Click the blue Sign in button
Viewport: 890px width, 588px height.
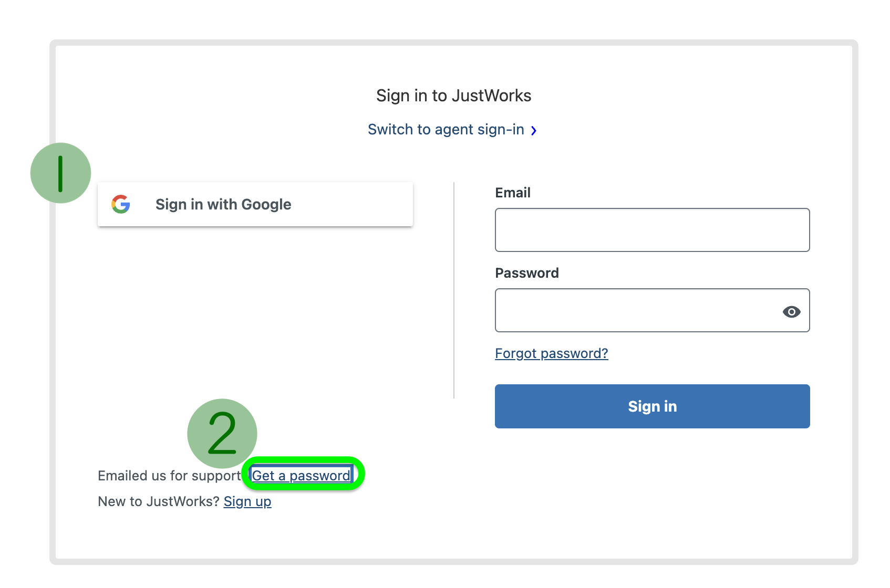(653, 406)
